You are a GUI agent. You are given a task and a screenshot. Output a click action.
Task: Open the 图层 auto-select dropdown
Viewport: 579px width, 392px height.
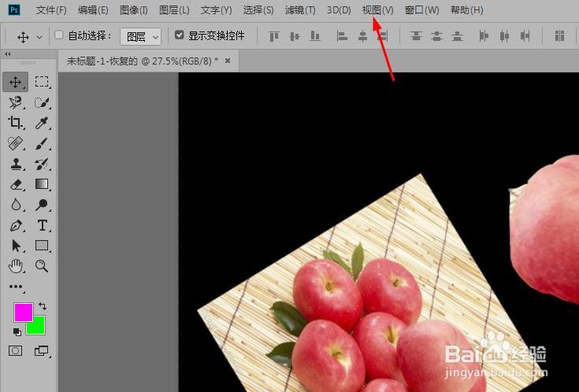tap(141, 36)
